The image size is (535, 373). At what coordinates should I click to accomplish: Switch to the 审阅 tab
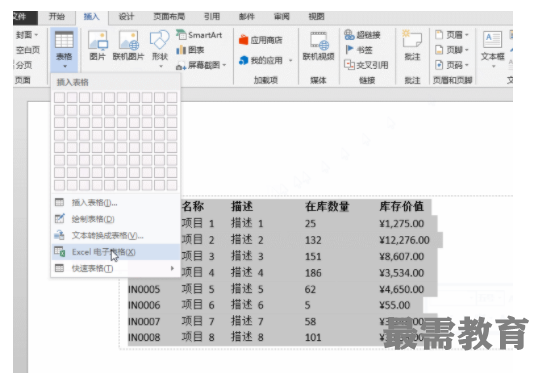tap(281, 16)
